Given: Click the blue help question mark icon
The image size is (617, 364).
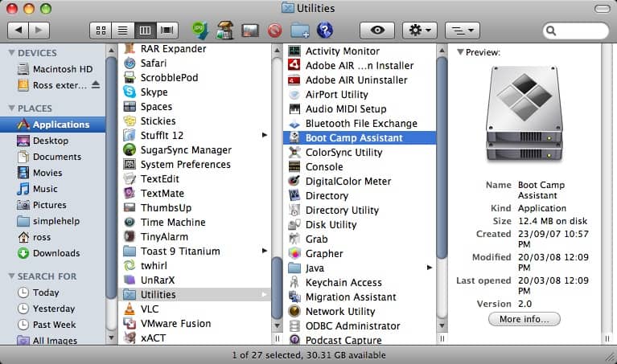Looking at the screenshot, I should 325,31.
